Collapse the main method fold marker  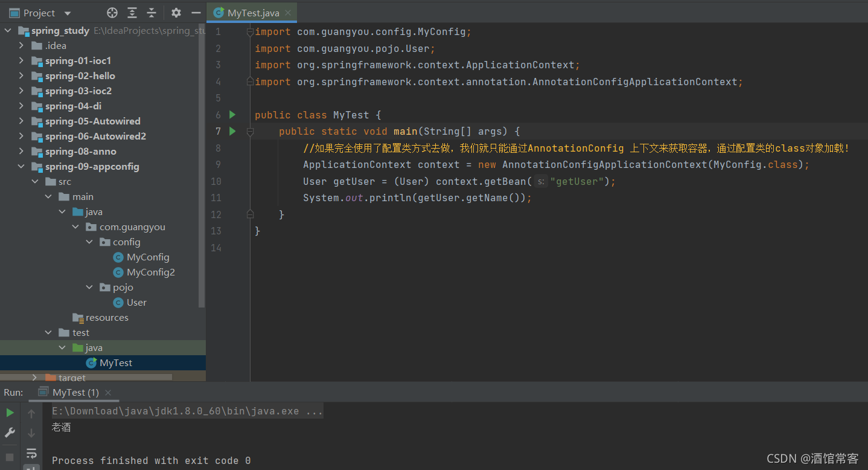click(x=250, y=131)
